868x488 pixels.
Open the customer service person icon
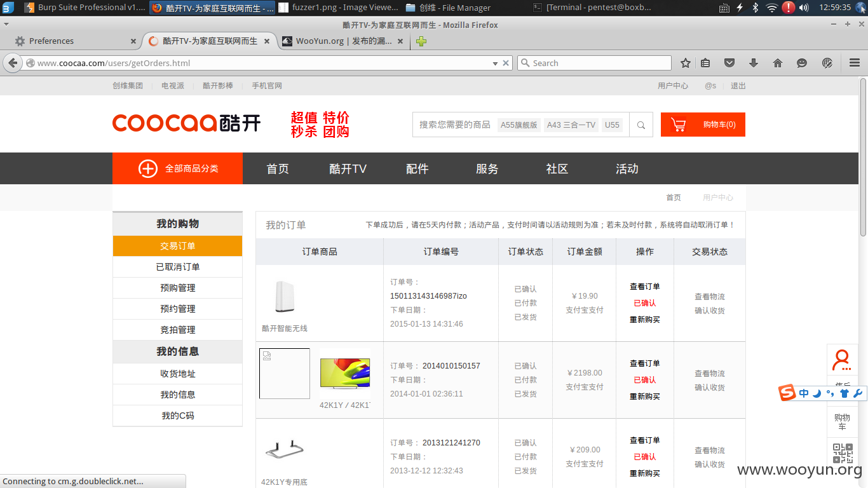[x=842, y=360]
